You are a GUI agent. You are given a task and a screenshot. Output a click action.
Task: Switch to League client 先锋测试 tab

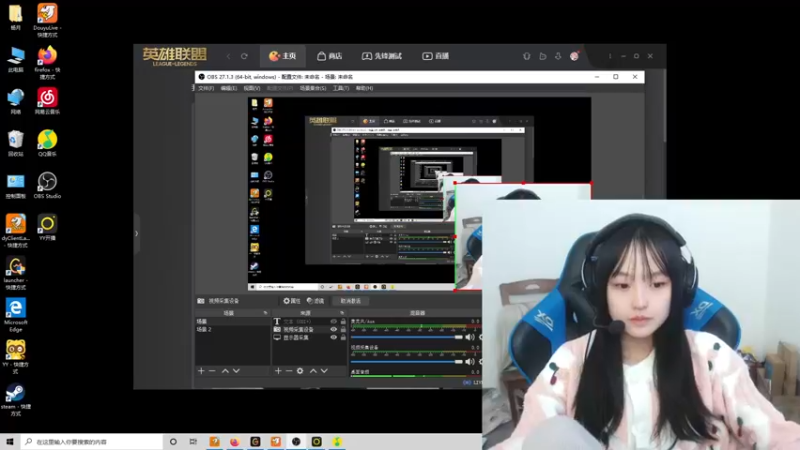(382, 56)
